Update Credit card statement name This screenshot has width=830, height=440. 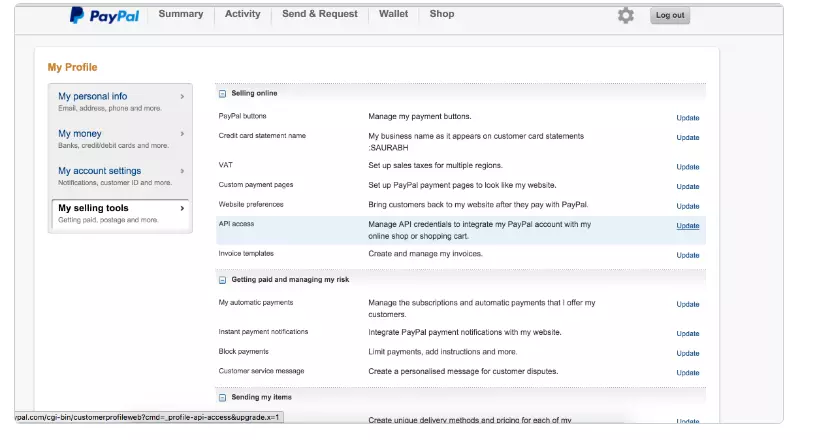(688, 138)
